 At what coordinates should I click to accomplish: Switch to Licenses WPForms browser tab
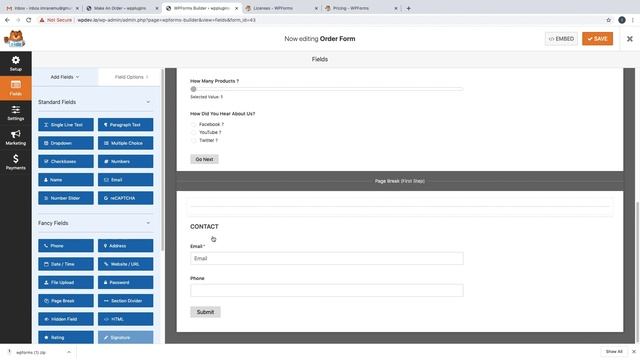point(282,8)
